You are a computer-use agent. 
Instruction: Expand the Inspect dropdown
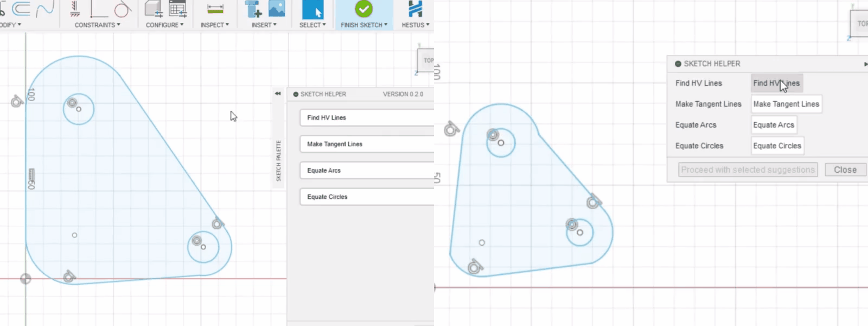215,25
